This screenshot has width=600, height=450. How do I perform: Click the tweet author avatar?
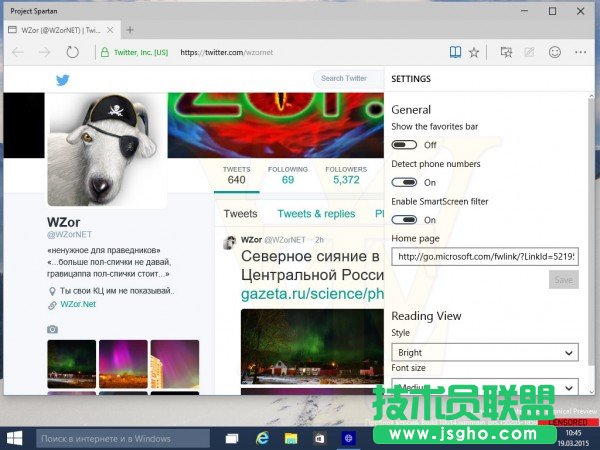(x=230, y=243)
